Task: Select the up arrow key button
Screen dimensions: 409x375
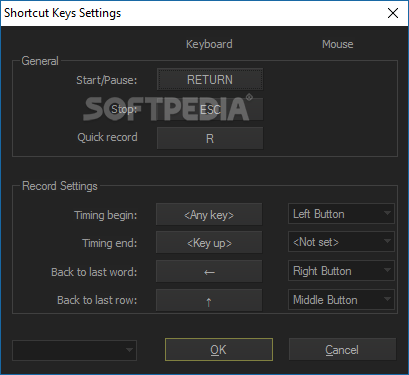Action: pos(209,300)
